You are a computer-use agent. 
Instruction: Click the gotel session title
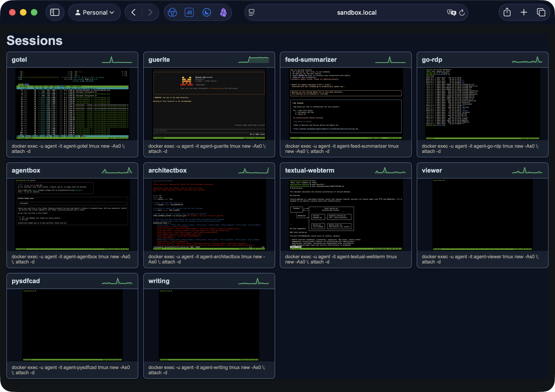pyautogui.click(x=19, y=60)
